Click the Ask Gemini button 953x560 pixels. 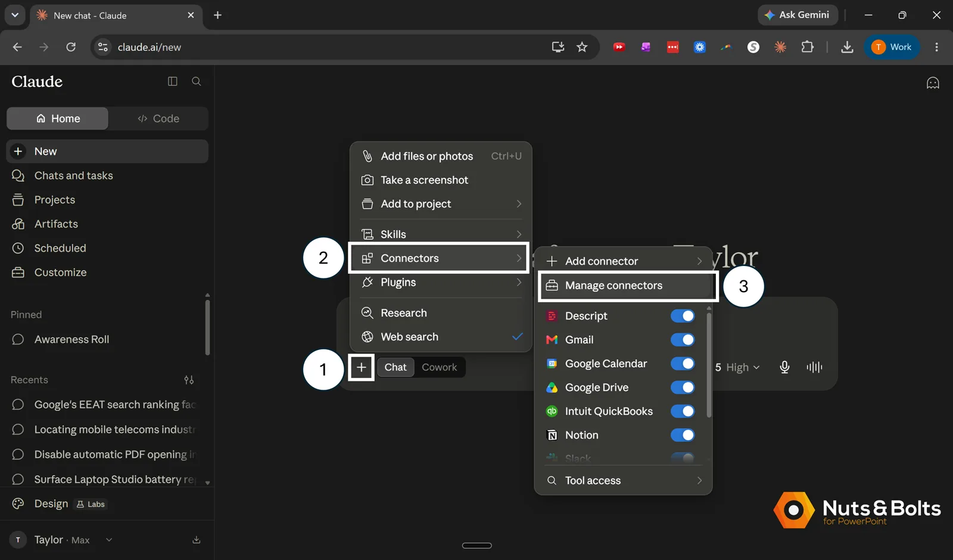coord(798,15)
